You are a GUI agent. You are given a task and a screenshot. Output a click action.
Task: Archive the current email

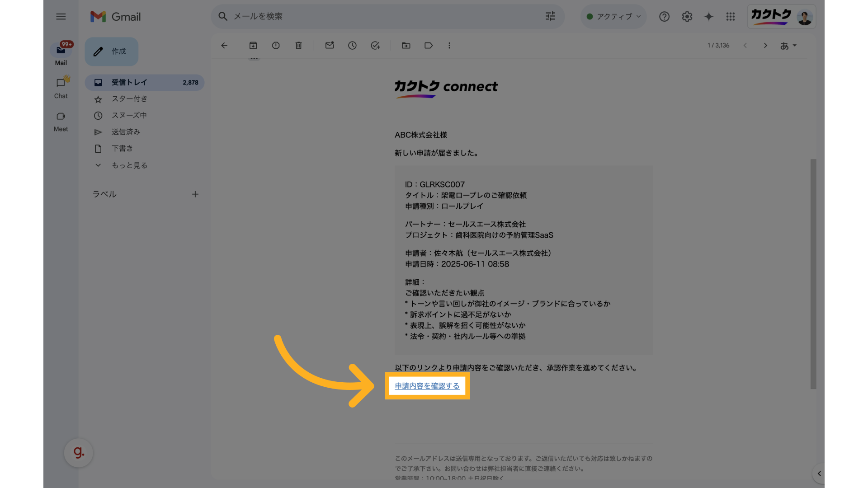[x=253, y=45]
